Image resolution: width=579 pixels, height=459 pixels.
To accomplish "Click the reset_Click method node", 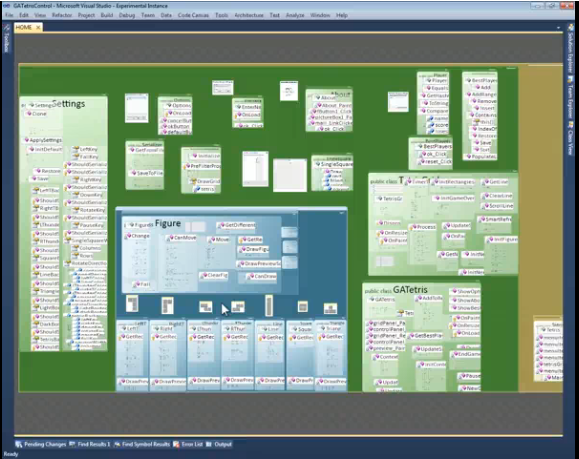I will pyautogui.click(x=435, y=162).
